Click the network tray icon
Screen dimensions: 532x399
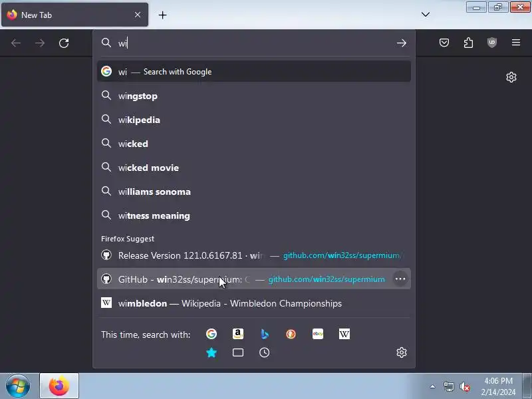448,386
